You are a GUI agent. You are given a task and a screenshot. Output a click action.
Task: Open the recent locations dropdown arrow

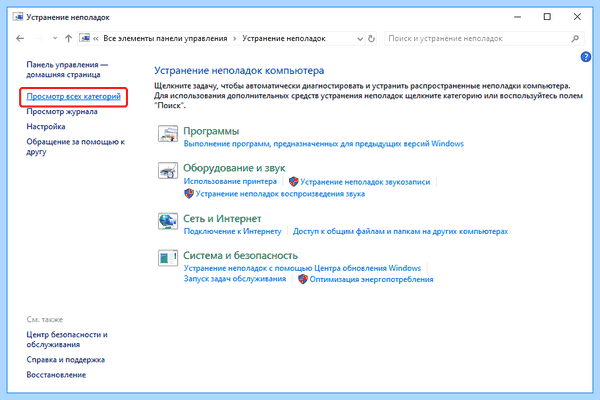[x=55, y=38]
